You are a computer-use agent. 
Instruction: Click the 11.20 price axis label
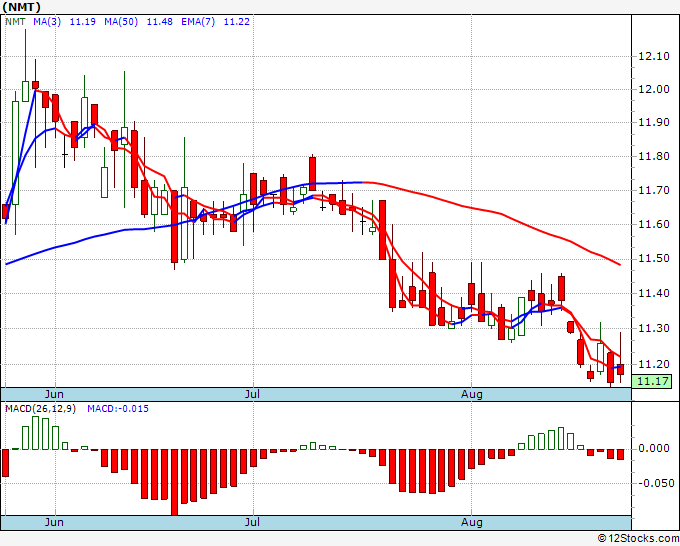pyautogui.click(x=654, y=364)
